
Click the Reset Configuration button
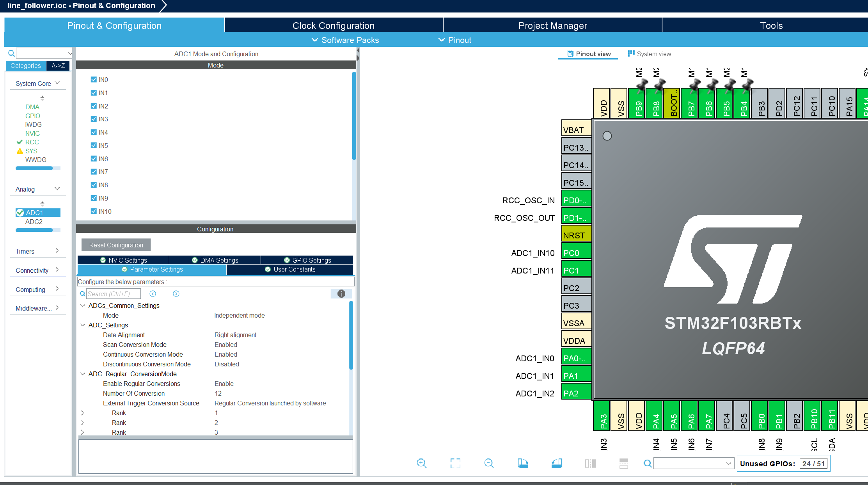116,245
